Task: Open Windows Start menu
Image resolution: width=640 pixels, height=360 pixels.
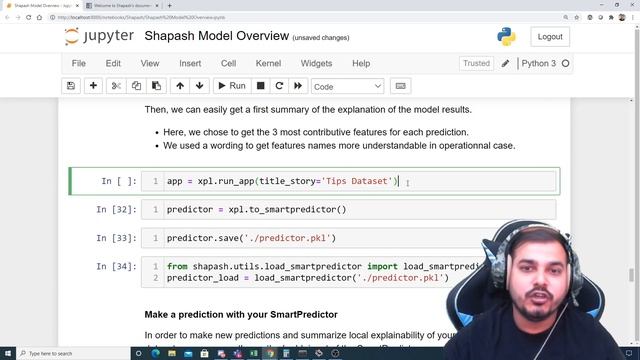Action: coord(7,353)
